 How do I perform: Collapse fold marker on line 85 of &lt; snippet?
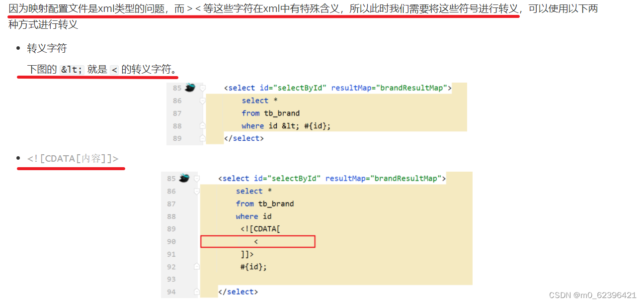pyautogui.click(x=203, y=88)
